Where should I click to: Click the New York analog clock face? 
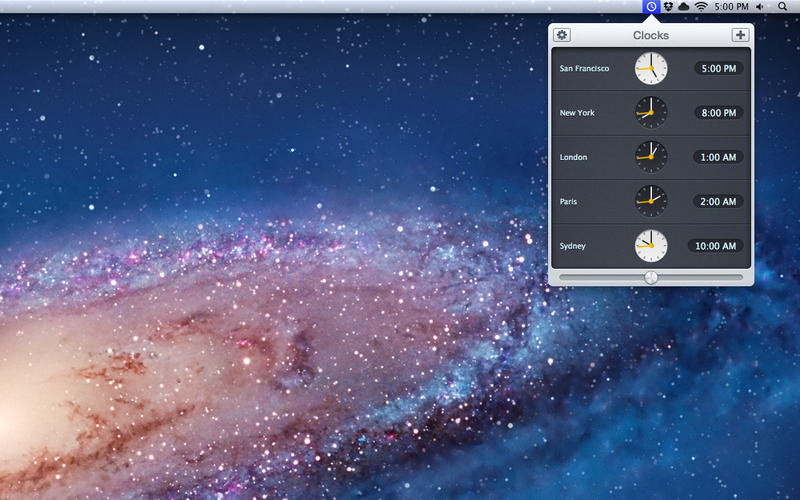pyautogui.click(x=650, y=113)
